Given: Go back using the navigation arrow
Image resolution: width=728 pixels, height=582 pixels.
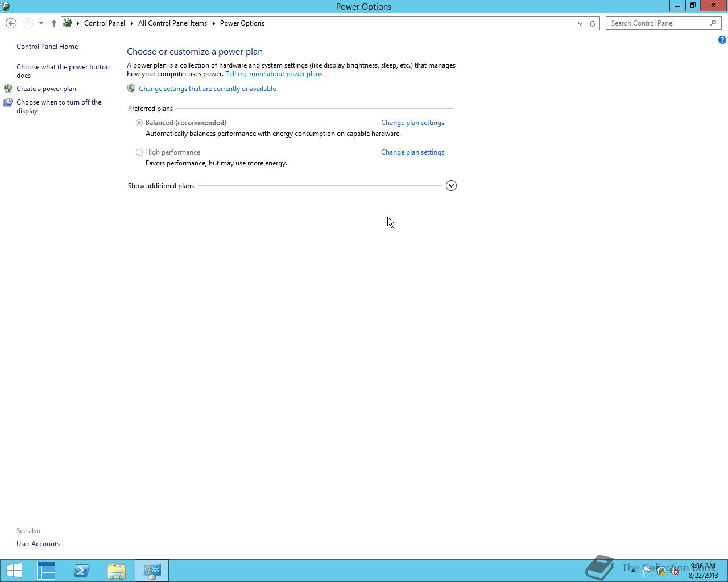Looking at the screenshot, I should 11,23.
